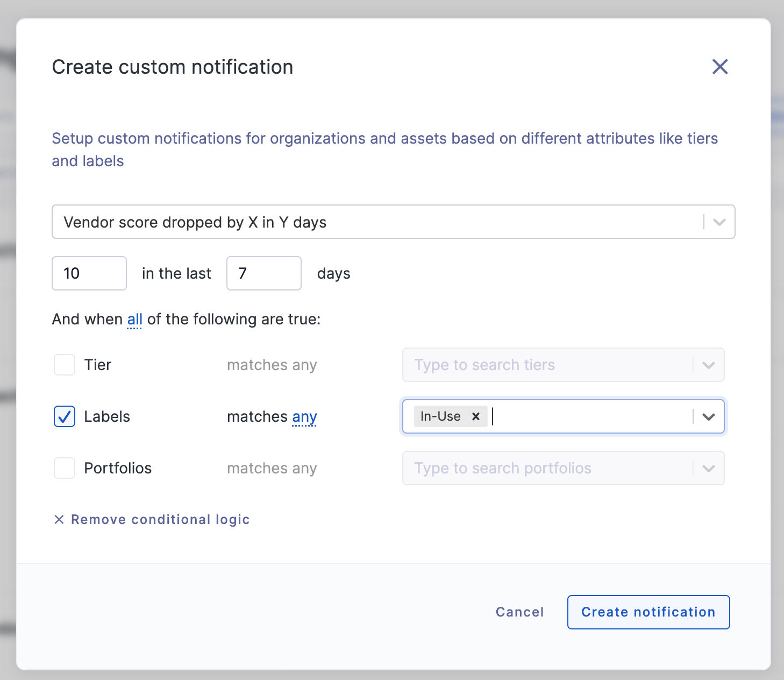The height and width of the screenshot is (680, 784).
Task: Click the Cancel button
Action: point(519,612)
